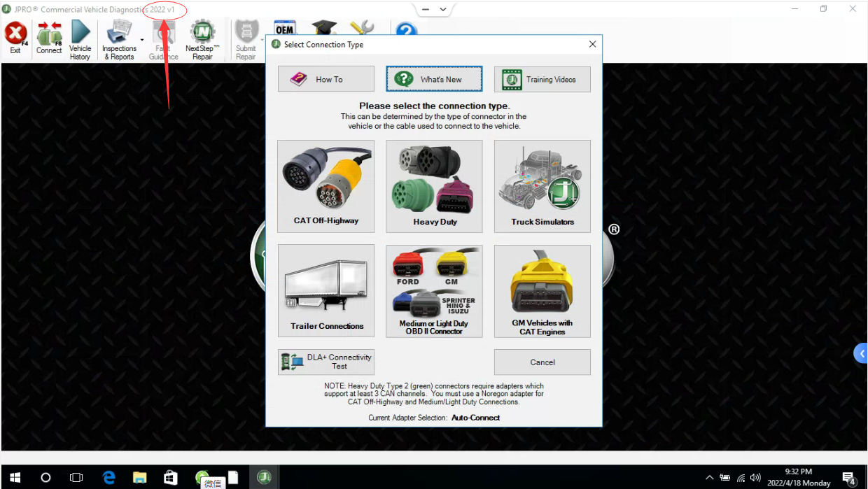The height and width of the screenshot is (489, 868).
Task: Run the DLA+ Connectivity Test
Action: click(326, 362)
